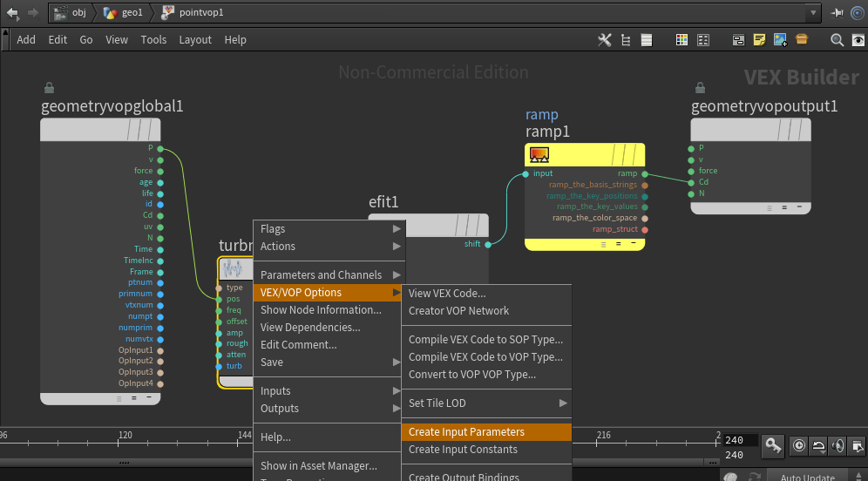Select View VEX Code...
868x481 pixels.
click(486, 294)
